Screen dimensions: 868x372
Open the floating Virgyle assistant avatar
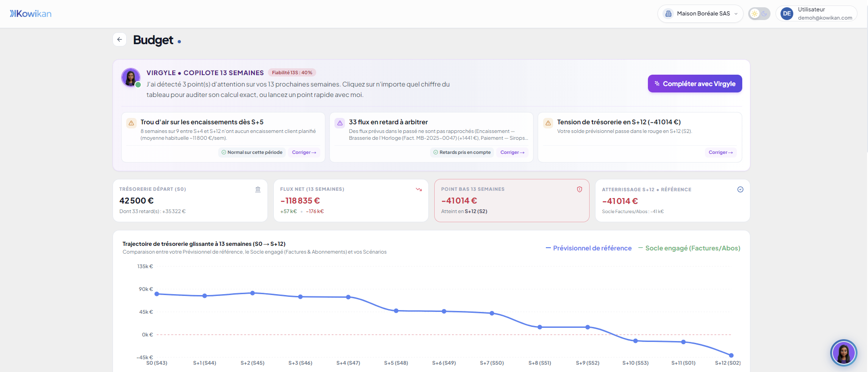point(843,353)
